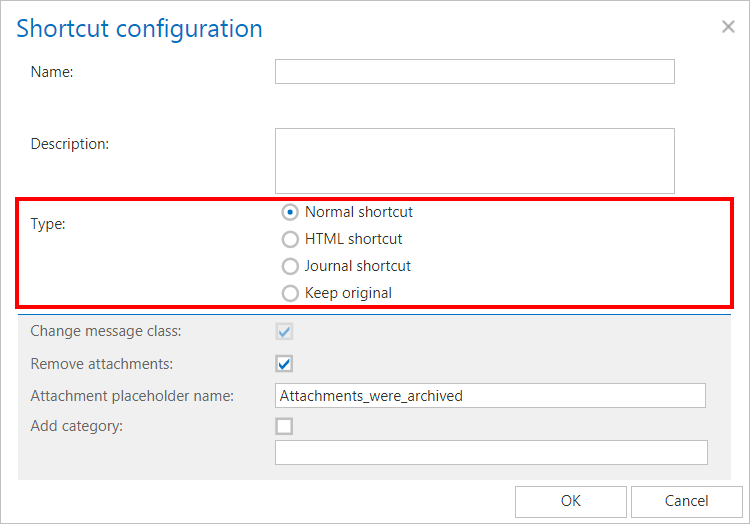Click the Shortcut configuration dialog title

point(140,28)
